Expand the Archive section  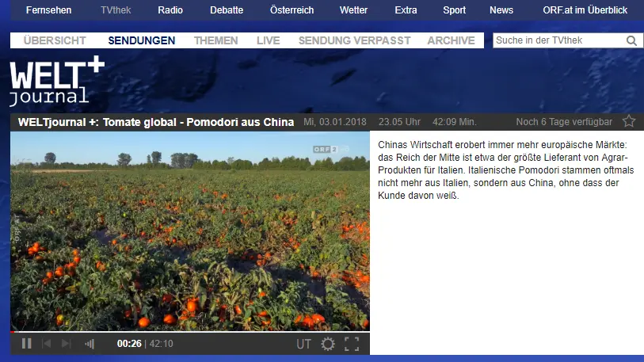(451, 40)
